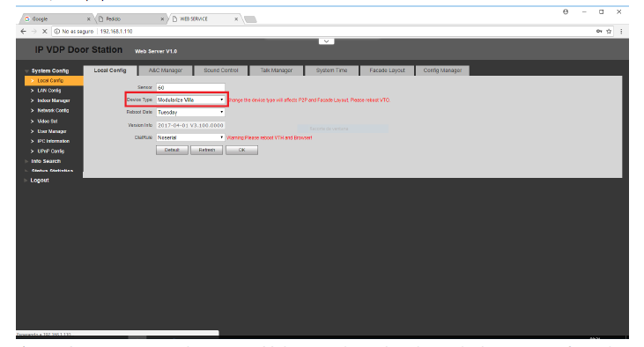Collapse header with chevron handle
The image size is (644, 347).
point(326,41)
